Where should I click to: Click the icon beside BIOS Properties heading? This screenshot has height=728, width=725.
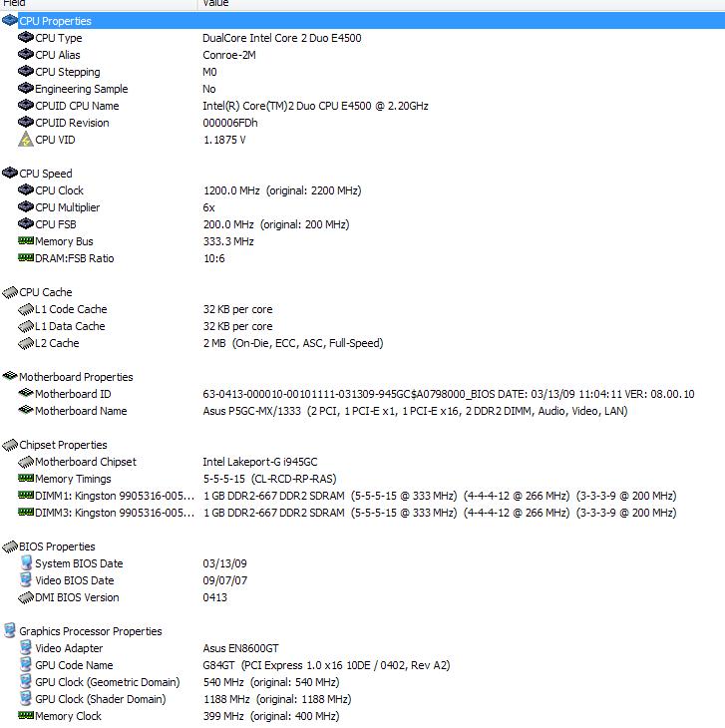[x=10, y=546]
